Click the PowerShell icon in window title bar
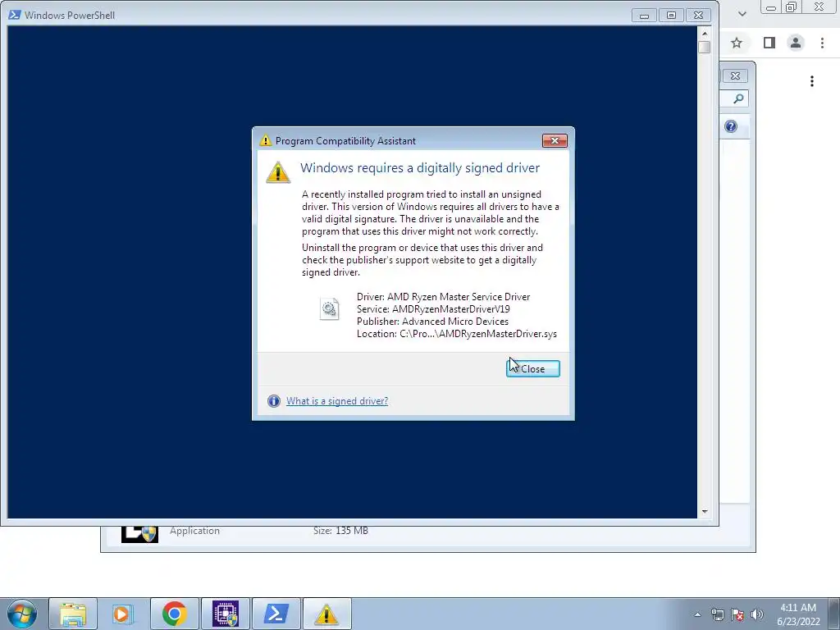Screen dimensions: 840x630 pos(15,15)
